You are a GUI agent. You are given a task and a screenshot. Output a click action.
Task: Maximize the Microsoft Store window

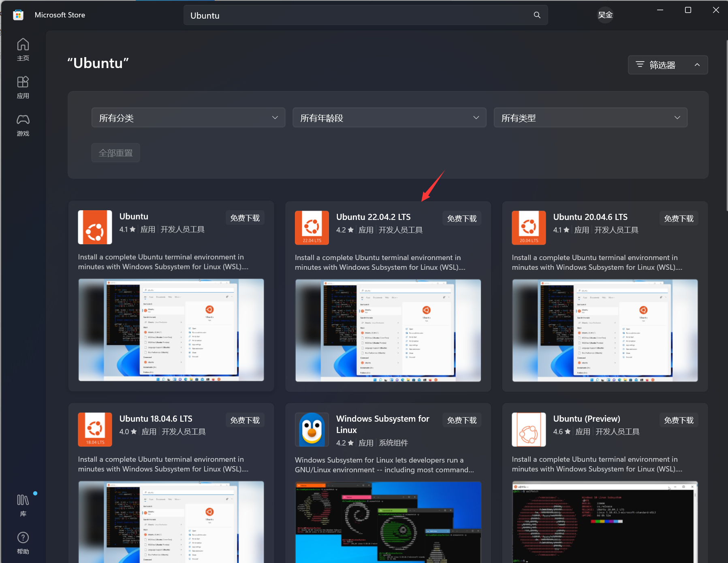(688, 10)
